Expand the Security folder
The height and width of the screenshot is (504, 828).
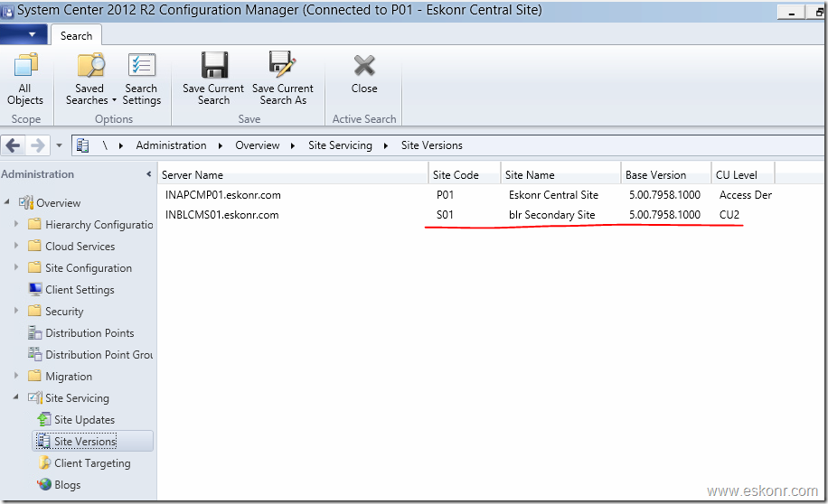pos(16,311)
